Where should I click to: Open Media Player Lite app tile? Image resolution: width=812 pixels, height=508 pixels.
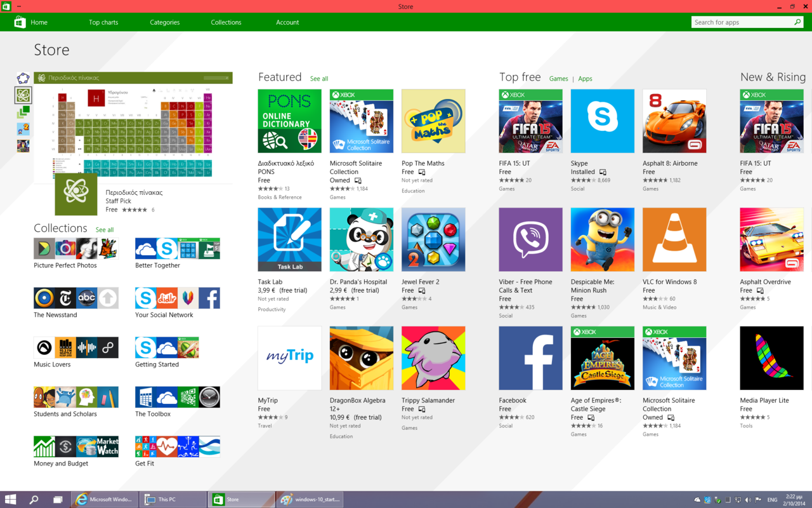point(771,358)
